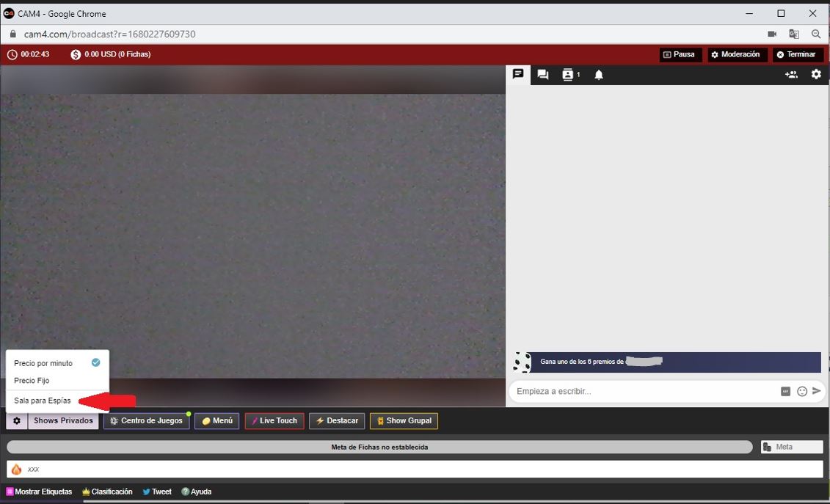Open chat settings gear icon
This screenshot has height=504, width=830.
coord(816,74)
